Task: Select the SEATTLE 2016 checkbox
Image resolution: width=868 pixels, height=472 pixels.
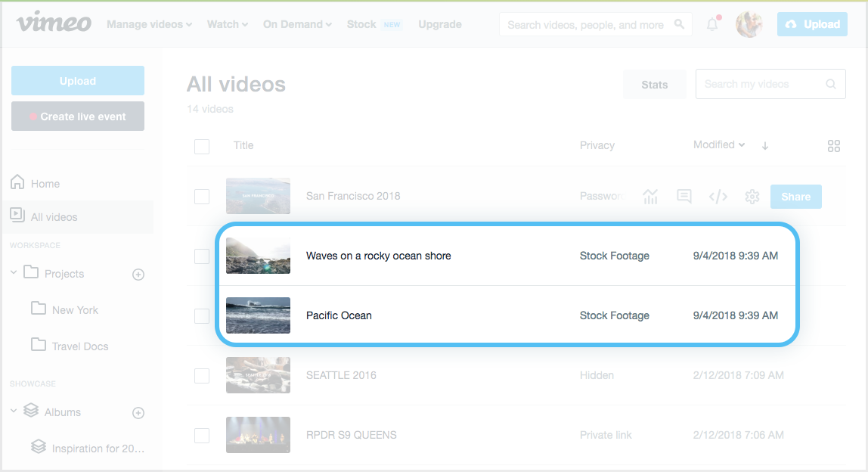Action: (202, 376)
